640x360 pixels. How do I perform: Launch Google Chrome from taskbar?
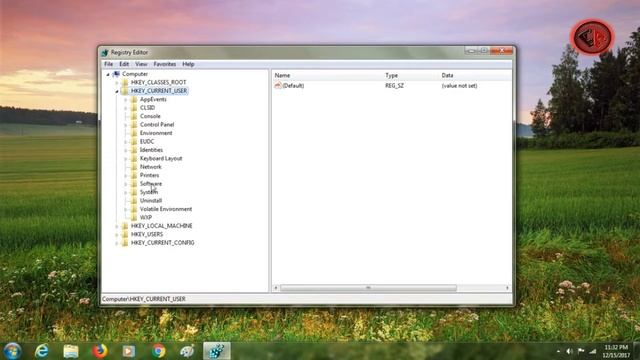158,351
